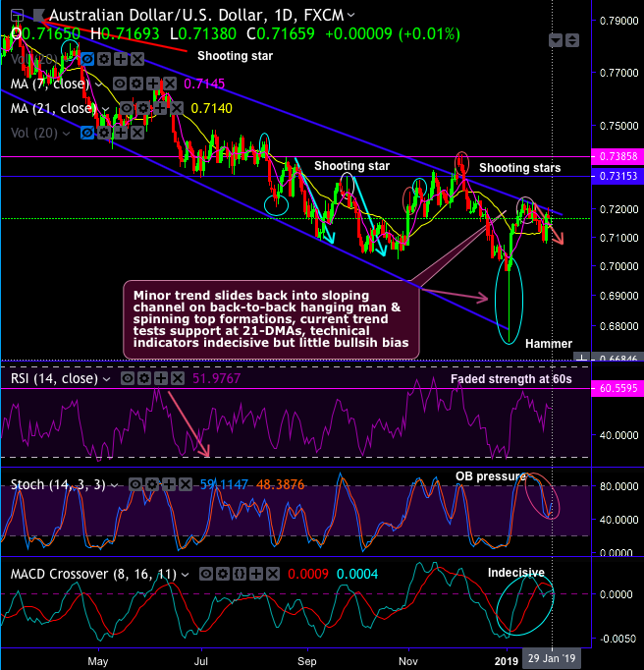Open RSI indicator settings gear
The image size is (644, 670).
pos(144,378)
